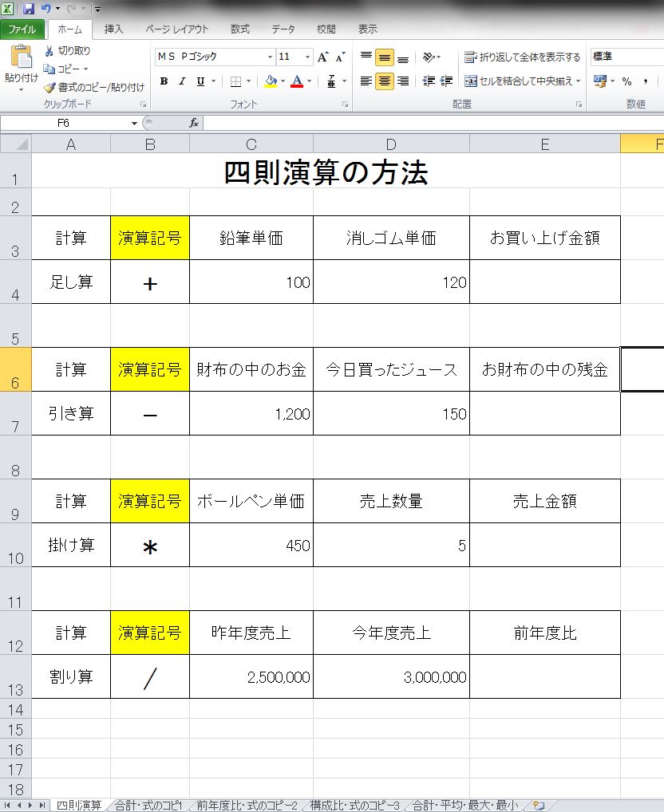Viewport: 664px width, 812px height.
Task: Expand the Name Box dropdown arrow
Action: 134,124
